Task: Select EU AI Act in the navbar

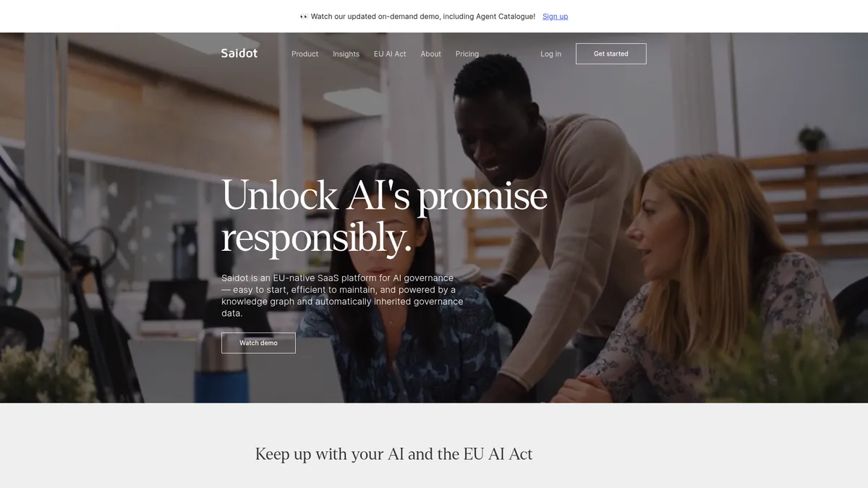Action: [390, 54]
